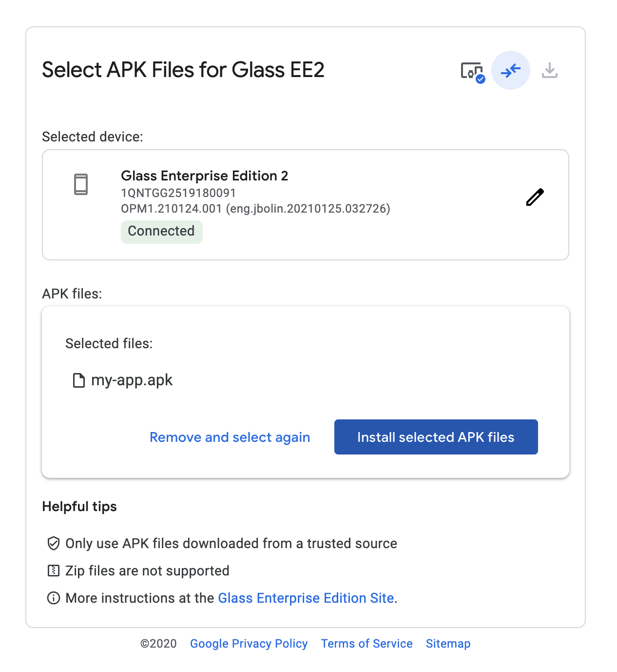Click the shield icon for trusted source tip
This screenshot has width=617, height=672.
[54, 543]
